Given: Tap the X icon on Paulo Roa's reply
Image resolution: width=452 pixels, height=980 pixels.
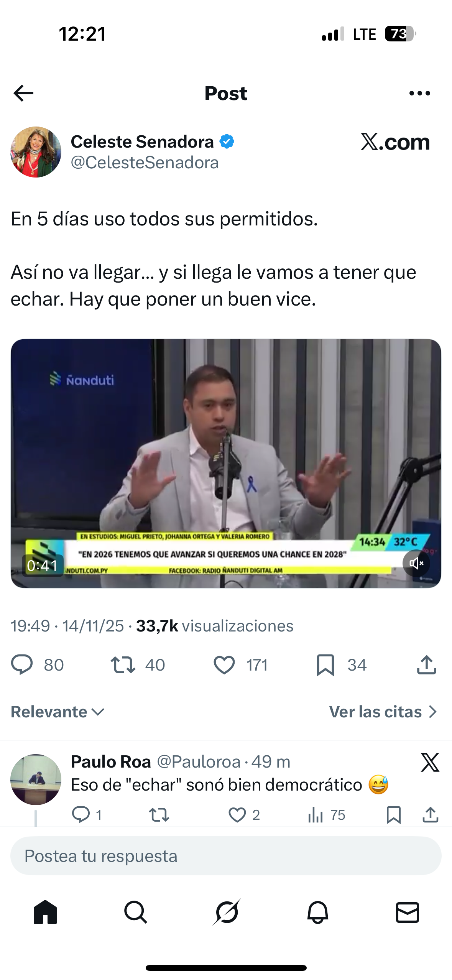Looking at the screenshot, I should pyautogui.click(x=430, y=762).
